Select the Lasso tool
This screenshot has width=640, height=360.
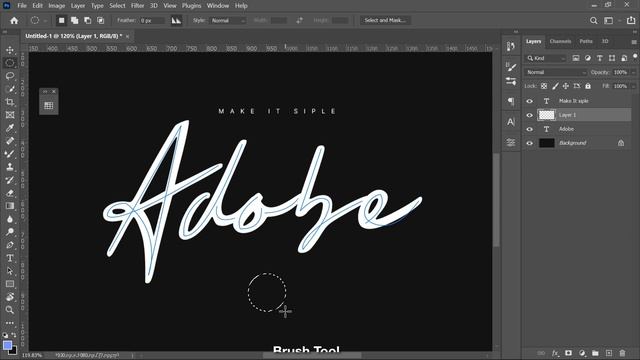coord(10,76)
